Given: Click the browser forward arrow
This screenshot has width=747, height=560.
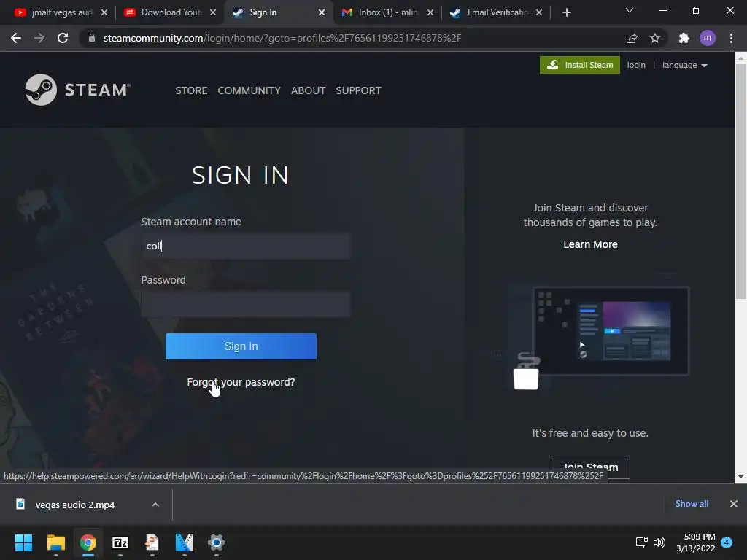Looking at the screenshot, I should pyautogui.click(x=39, y=38).
